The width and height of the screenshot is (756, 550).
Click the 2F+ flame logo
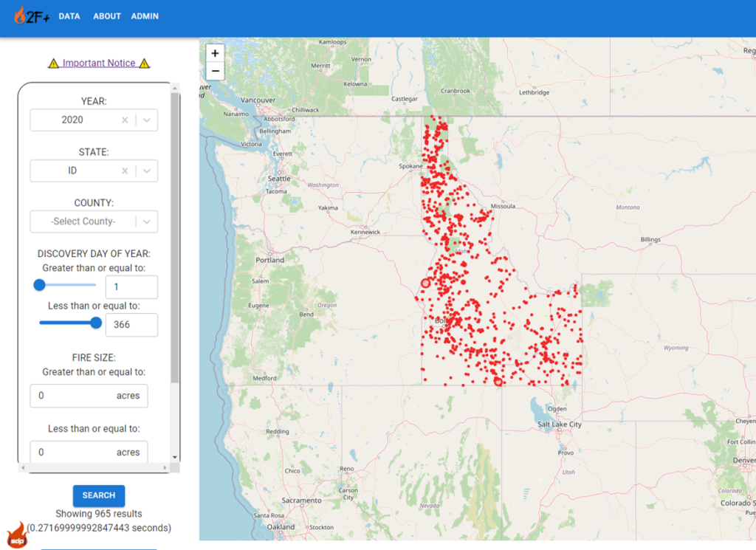click(x=31, y=16)
